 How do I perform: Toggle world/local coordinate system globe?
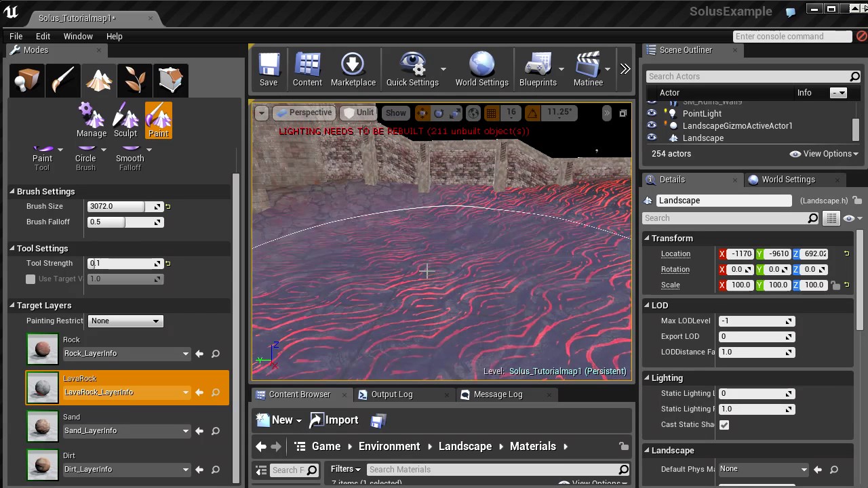473,113
